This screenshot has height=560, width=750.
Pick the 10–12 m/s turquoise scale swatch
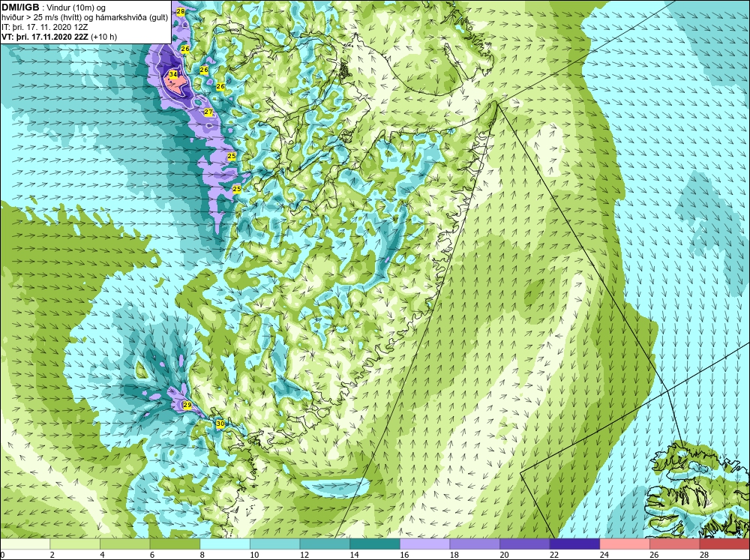tap(274, 544)
